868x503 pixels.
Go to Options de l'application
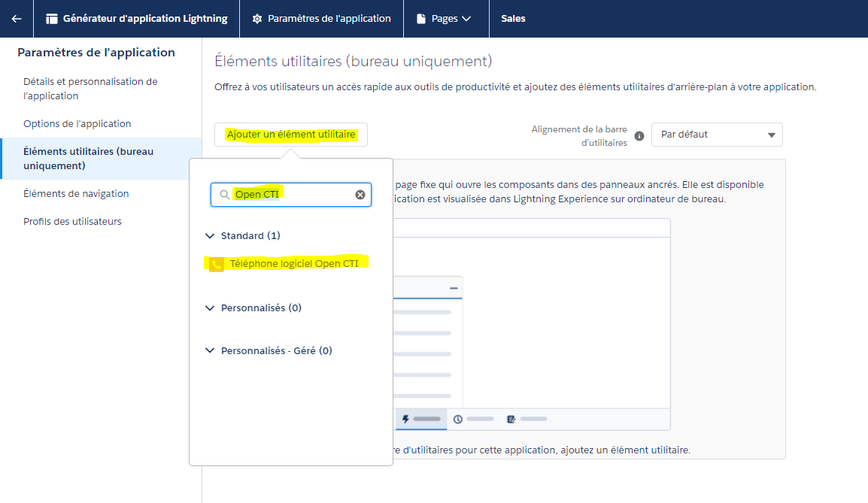[77, 124]
